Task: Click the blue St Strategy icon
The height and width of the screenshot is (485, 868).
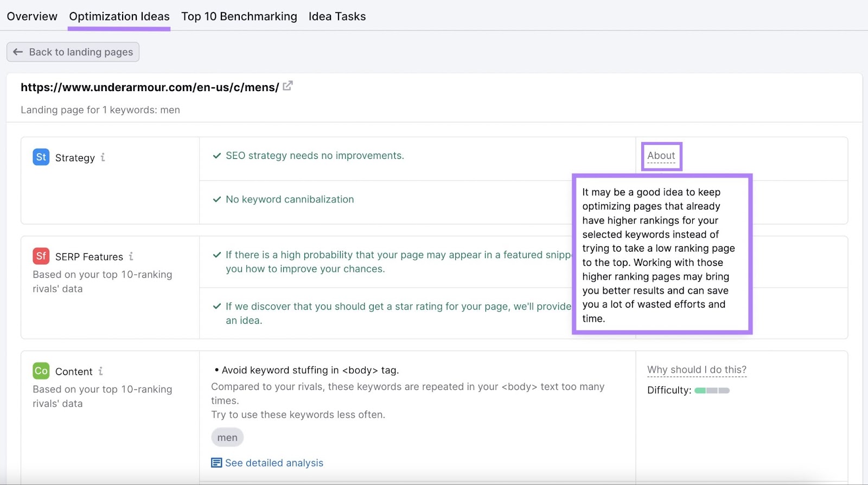Action: (x=41, y=157)
